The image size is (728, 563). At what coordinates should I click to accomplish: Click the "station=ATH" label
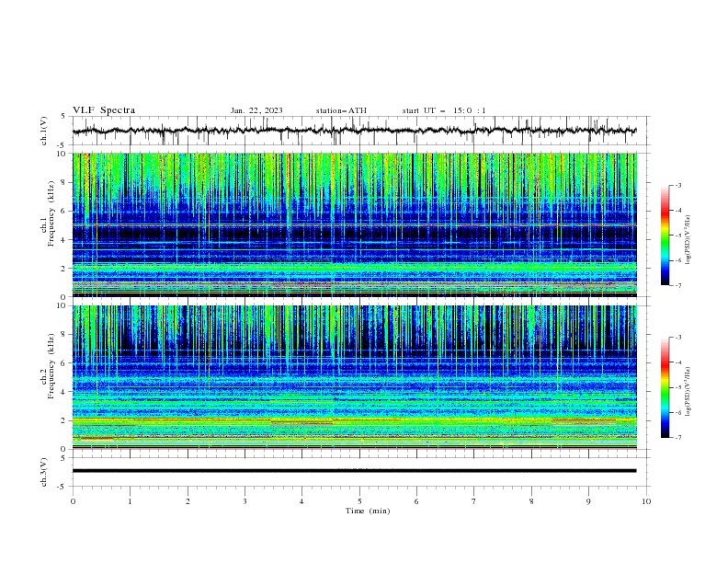(x=341, y=110)
